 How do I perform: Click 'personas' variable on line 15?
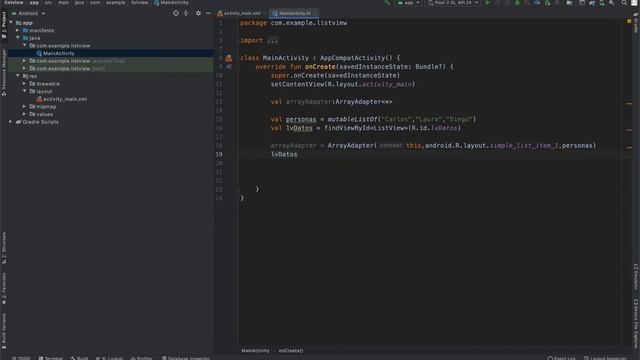pos(301,119)
